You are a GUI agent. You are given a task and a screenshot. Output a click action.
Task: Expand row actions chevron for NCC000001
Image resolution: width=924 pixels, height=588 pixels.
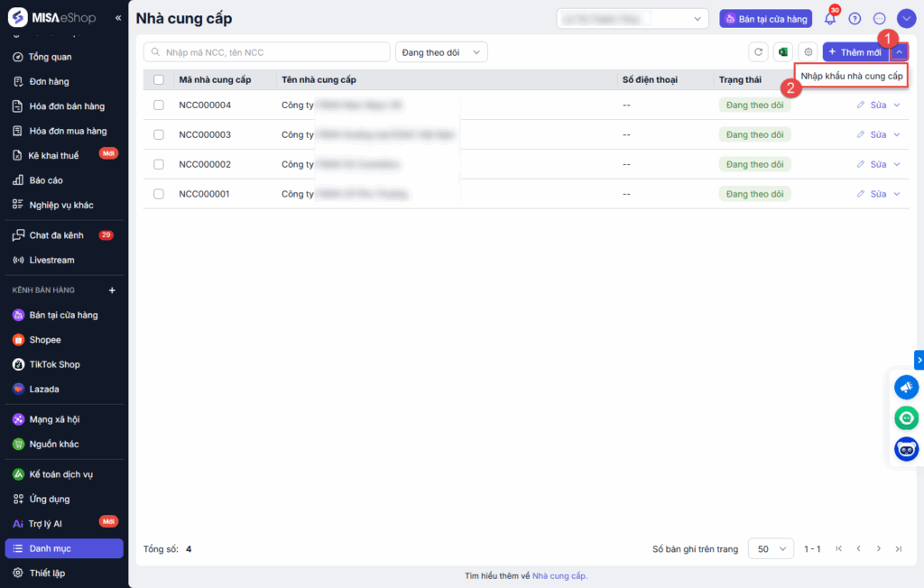(897, 194)
